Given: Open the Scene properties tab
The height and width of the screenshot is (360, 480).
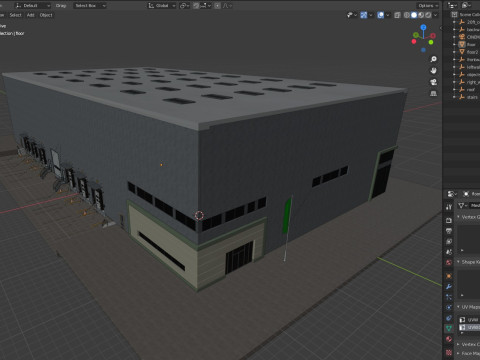Looking at the screenshot, I should tap(449, 252).
